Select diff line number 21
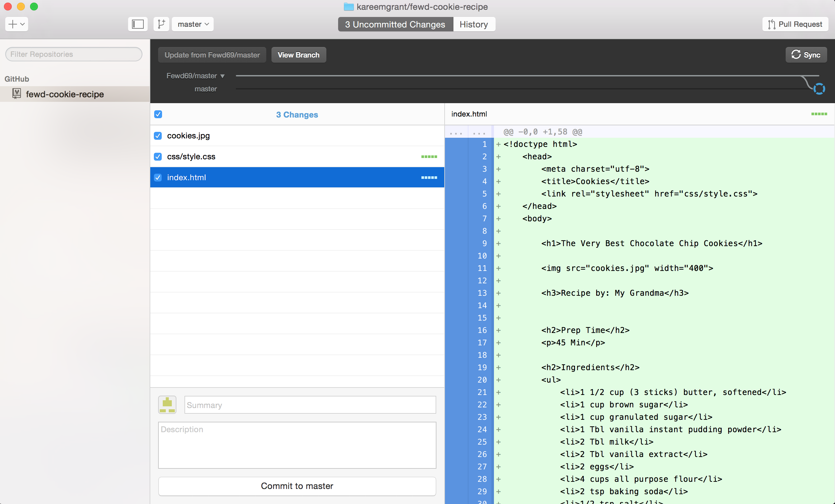 pyautogui.click(x=482, y=392)
